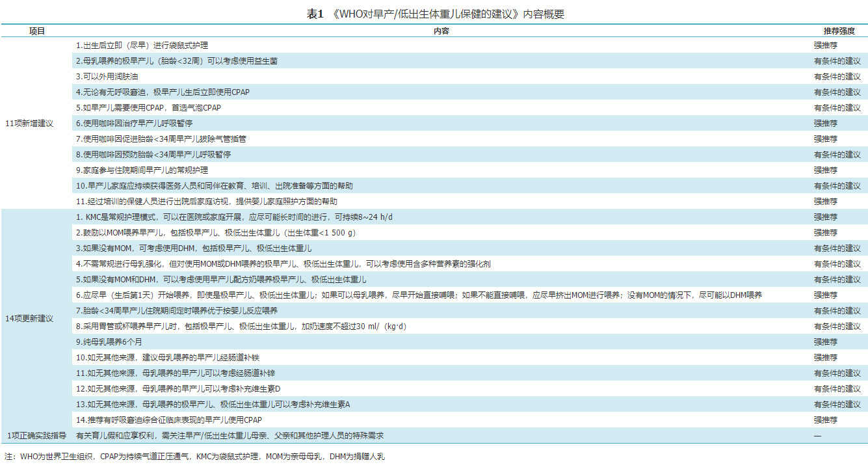This screenshot has width=868, height=469.
Task: Click row '4.不需常规进行母乳强化'
Action: [x=283, y=264]
